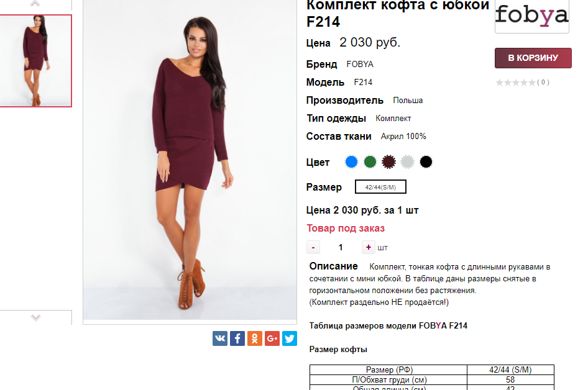This screenshot has width=588, height=390.
Task: Choose the green color option
Action: point(370,162)
